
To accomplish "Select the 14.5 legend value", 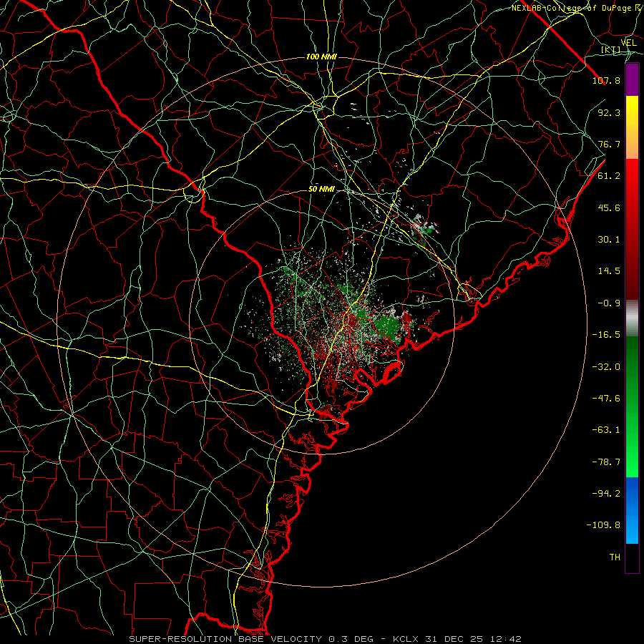I will click(609, 271).
